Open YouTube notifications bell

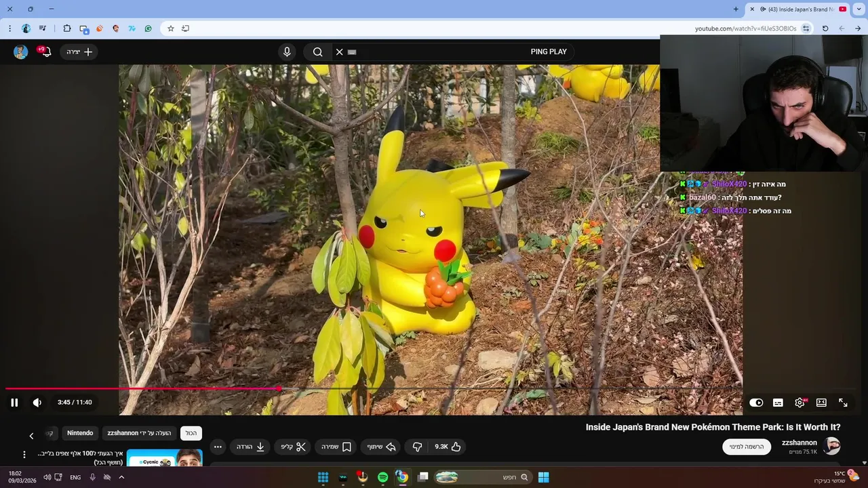pos(45,52)
